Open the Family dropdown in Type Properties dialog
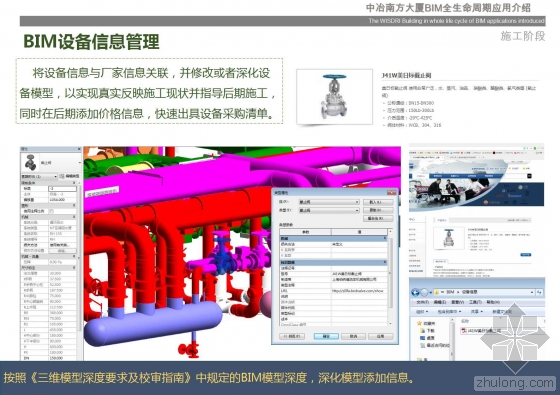This screenshot has width=560, height=395. coord(329,202)
